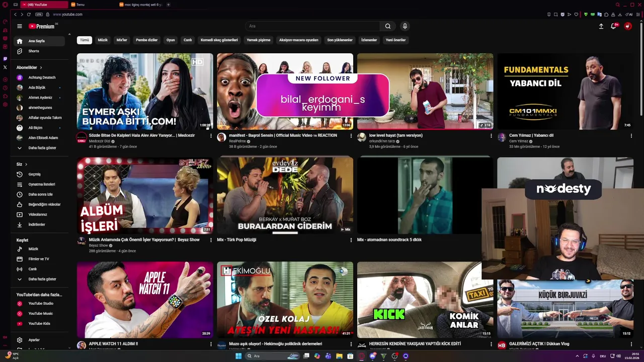Open Oynatma listeleri playlists

pyautogui.click(x=40, y=185)
